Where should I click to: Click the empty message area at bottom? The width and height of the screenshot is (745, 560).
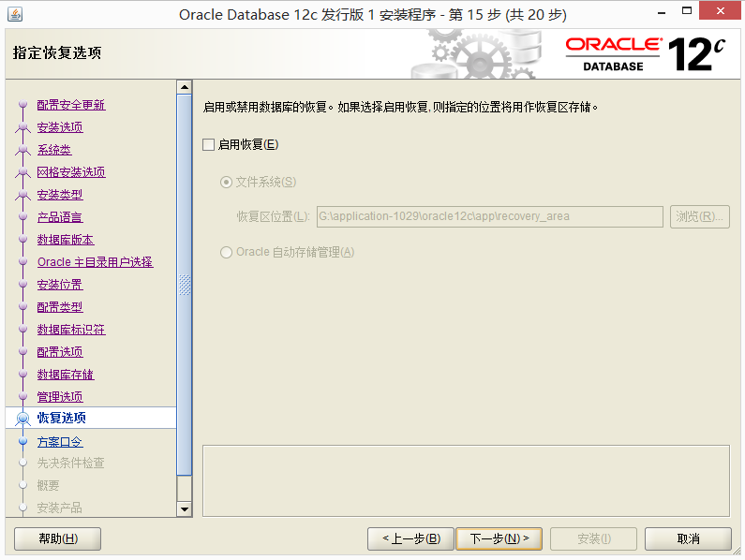466,480
